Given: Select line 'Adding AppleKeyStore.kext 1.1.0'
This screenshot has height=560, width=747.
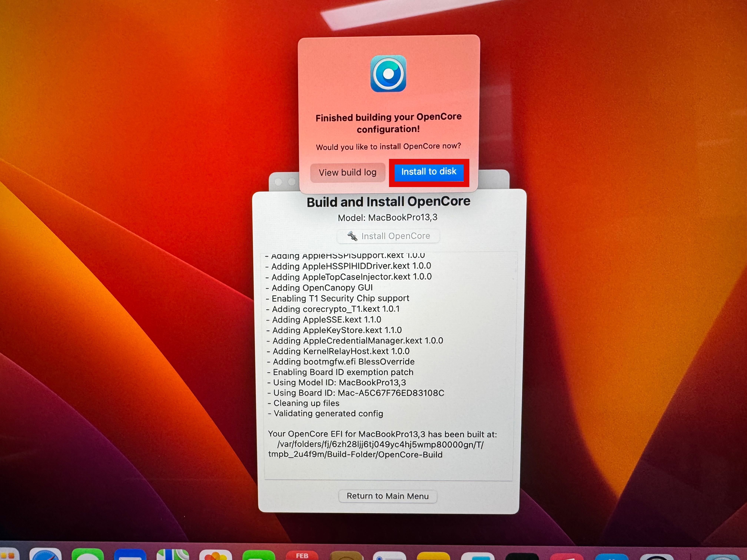Looking at the screenshot, I should click(334, 330).
